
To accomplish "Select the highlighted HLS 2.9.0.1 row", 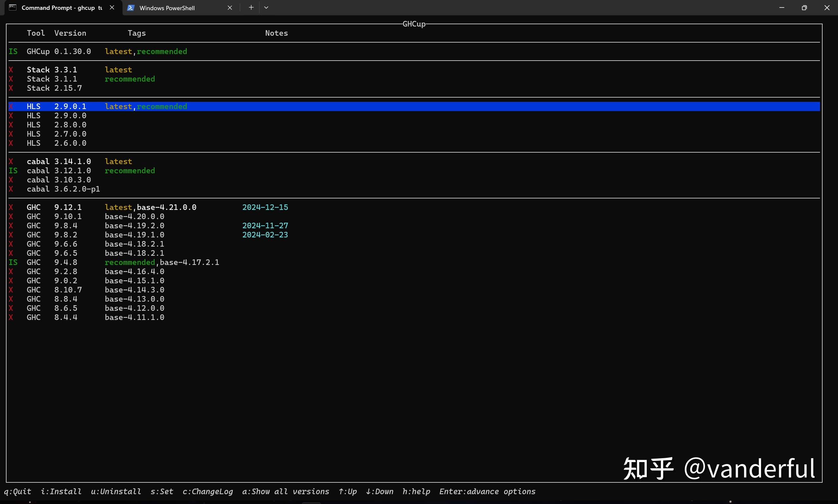I will (414, 106).
